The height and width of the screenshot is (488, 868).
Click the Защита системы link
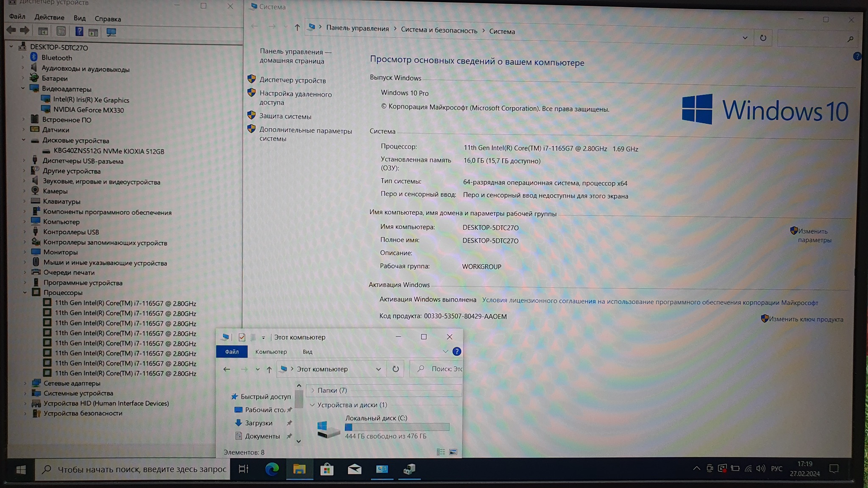(x=285, y=116)
